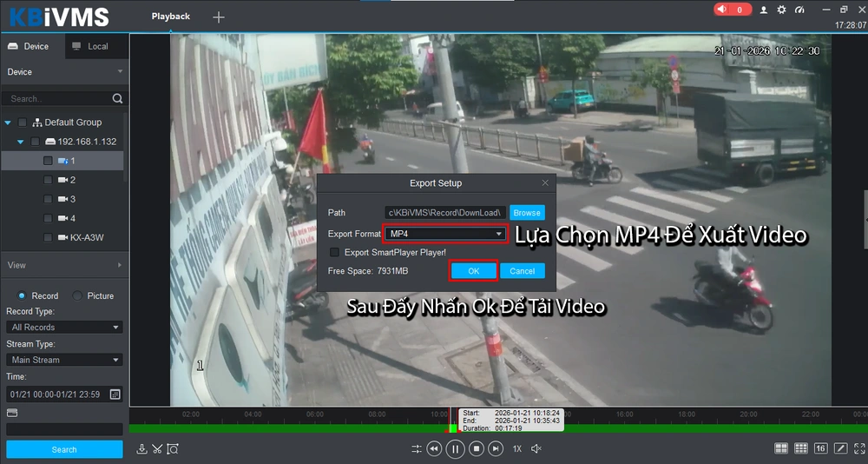The image size is (868, 464).
Task: Open the calendar icon beside Time field
Action: tap(115, 394)
